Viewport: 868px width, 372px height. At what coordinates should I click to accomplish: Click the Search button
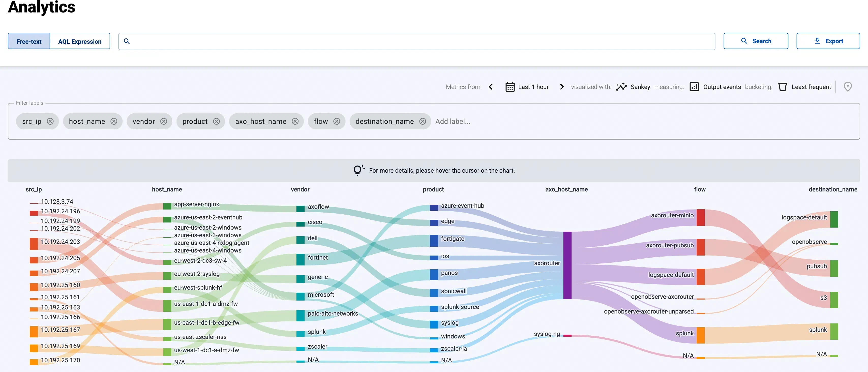756,41
